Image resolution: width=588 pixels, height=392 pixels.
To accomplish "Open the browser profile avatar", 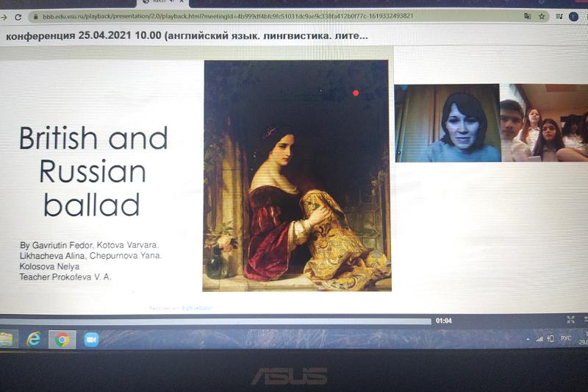I will [573, 16].
